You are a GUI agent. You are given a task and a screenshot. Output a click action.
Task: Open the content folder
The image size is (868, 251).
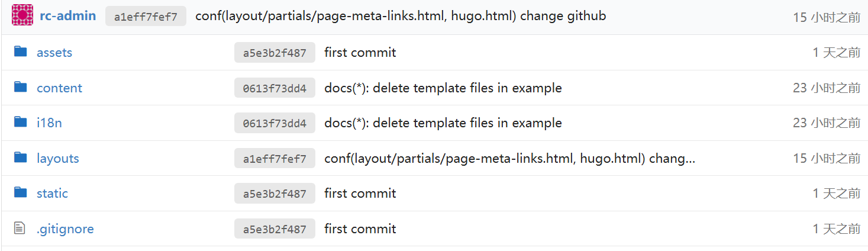point(59,88)
